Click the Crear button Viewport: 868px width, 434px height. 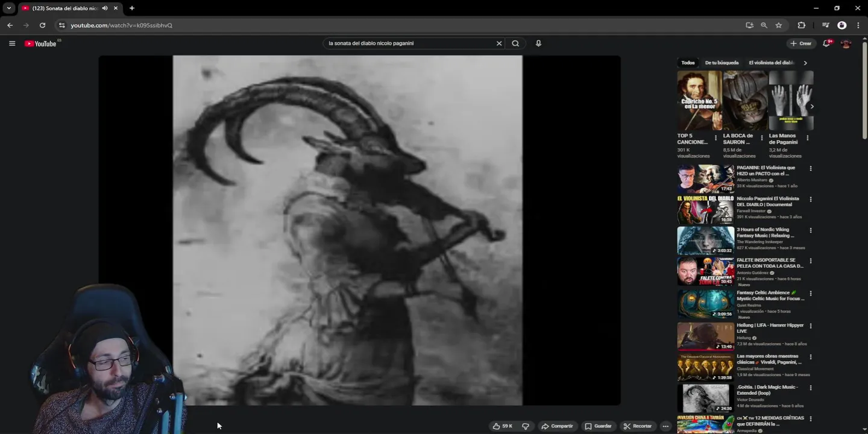click(x=801, y=43)
